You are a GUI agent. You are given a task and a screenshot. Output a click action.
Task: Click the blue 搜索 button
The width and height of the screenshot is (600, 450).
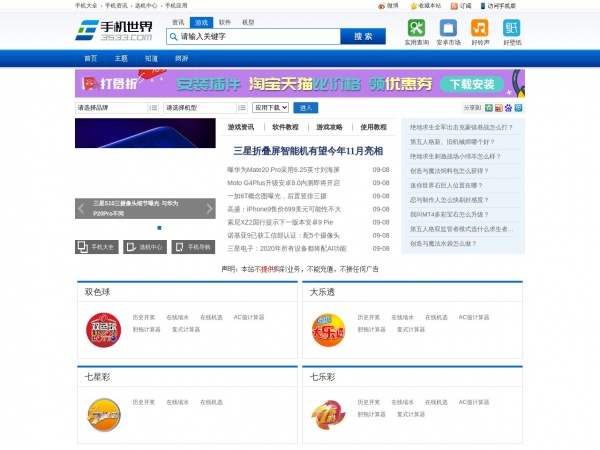(x=363, y=37)
